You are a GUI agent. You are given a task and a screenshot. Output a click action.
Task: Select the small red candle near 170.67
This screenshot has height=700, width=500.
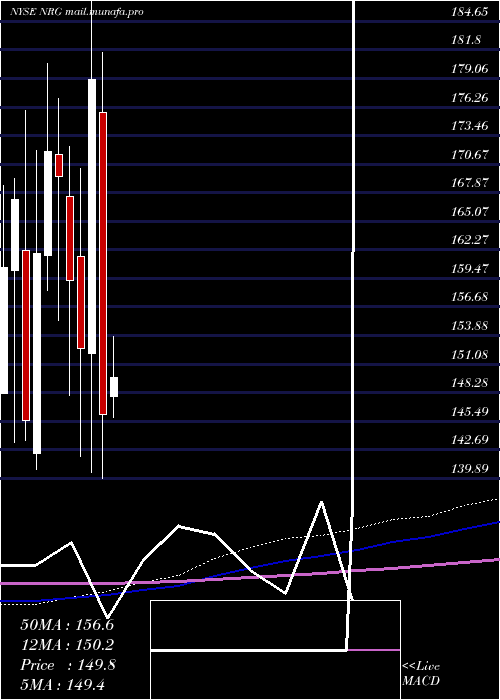[x=59, y=165]
